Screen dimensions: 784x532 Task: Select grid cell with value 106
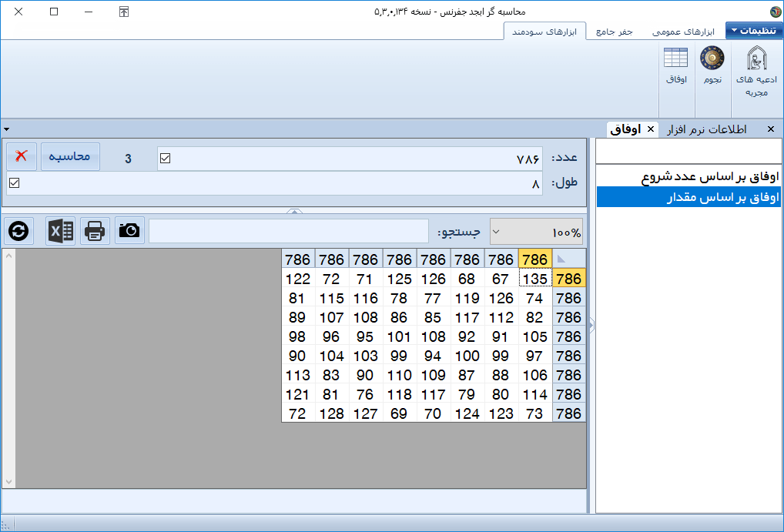[x=535, y=375]
